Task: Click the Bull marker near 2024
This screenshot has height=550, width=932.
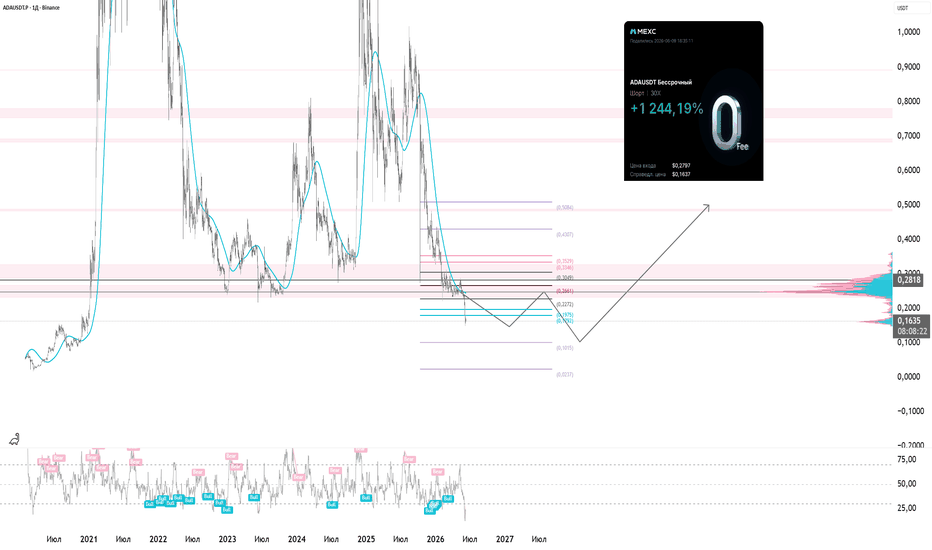Action: [x=332, y=505]
